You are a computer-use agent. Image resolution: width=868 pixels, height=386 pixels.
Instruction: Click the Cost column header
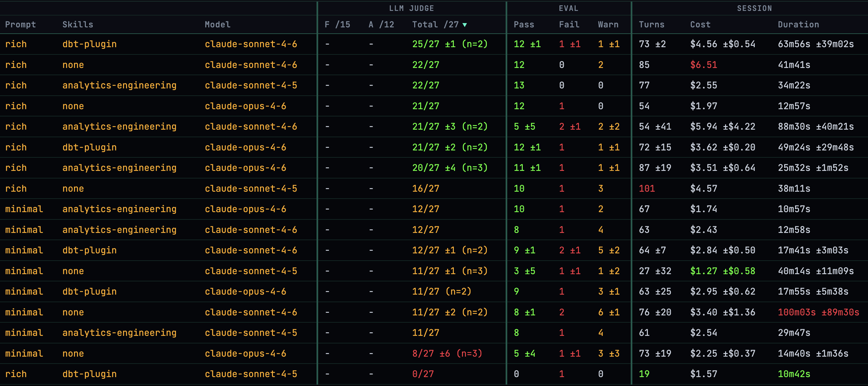700,25
